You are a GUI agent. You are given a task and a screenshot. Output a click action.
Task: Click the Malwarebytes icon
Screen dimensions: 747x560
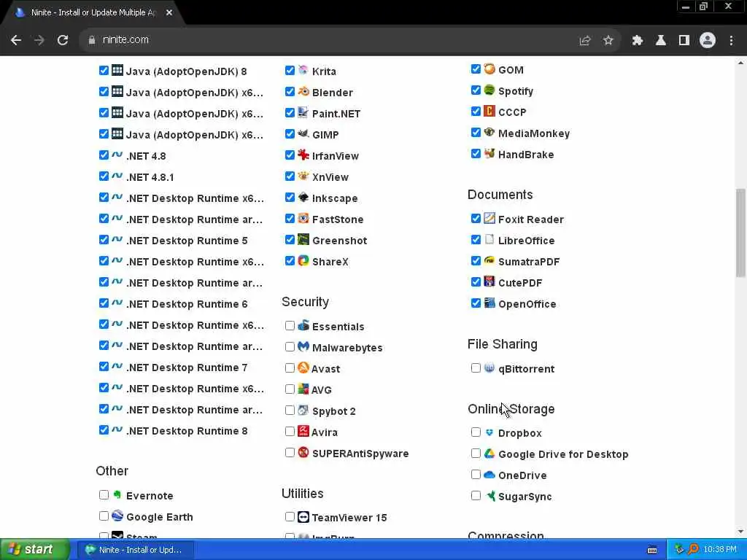[303, 346]
